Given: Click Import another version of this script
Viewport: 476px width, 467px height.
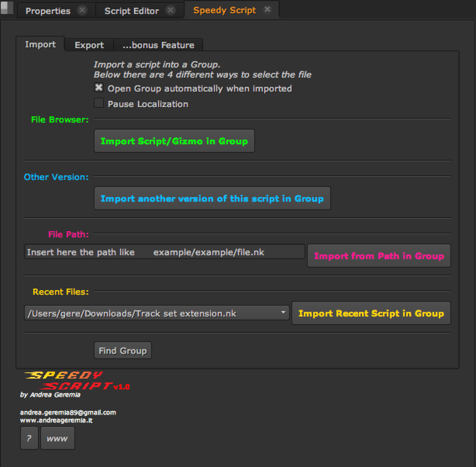Looking at the screenshot, I should point(212,198).
